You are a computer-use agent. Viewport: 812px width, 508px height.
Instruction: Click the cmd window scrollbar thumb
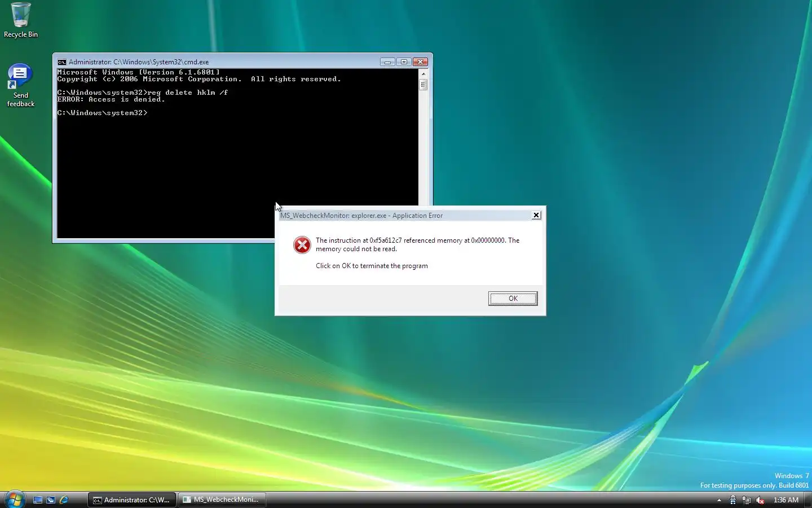423,85
